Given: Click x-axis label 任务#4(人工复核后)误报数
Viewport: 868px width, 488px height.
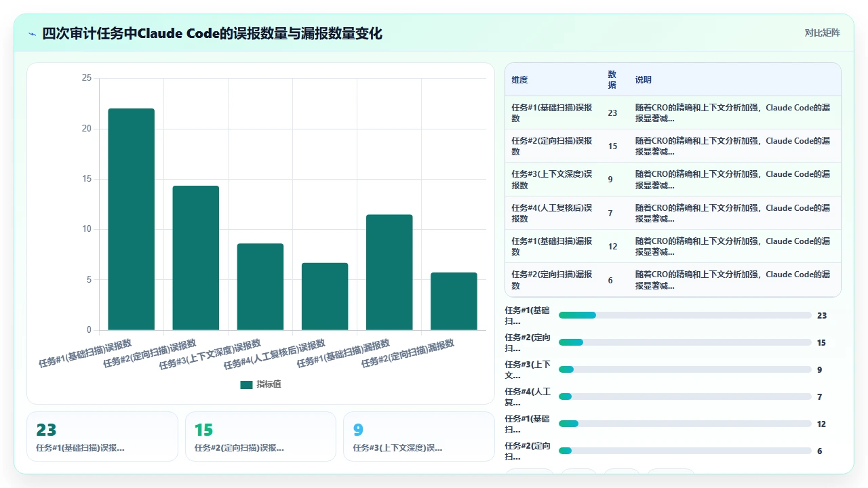Looking at the screenshot, I should point(275,354).
